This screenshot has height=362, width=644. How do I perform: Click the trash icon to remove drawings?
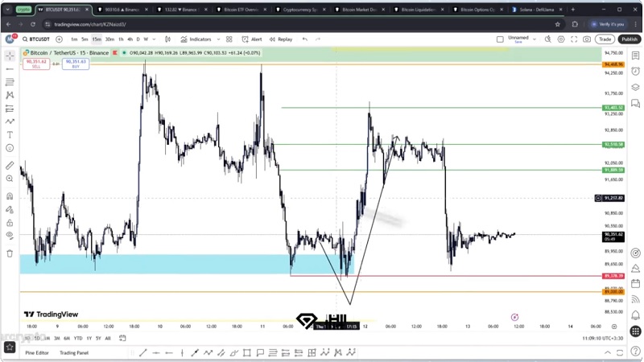pos(10,253)
